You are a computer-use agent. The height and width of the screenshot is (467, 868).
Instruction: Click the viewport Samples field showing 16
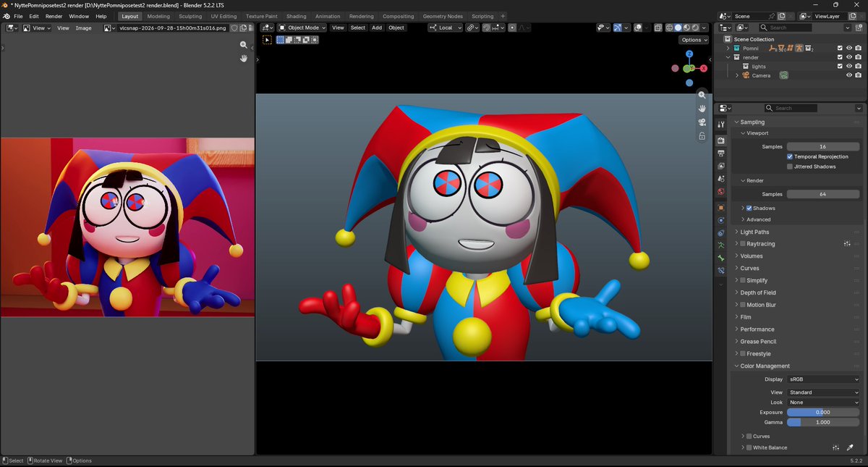(823, 146)
